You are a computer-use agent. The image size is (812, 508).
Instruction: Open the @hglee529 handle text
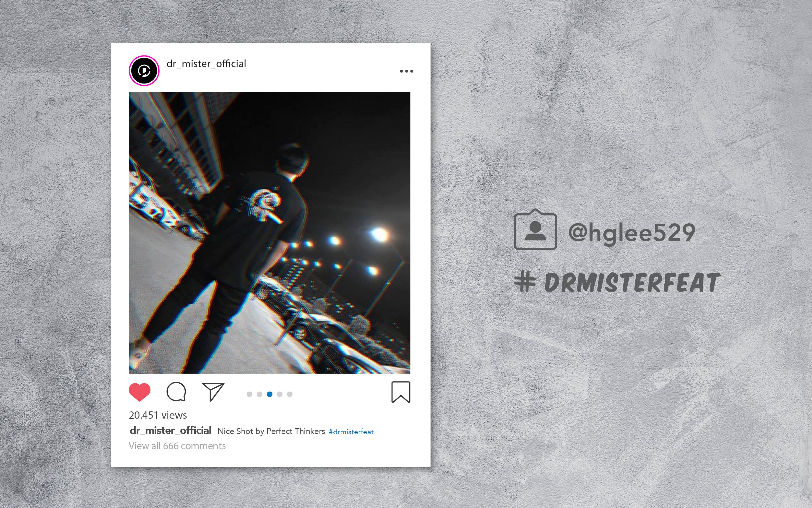tap(632, 233)
